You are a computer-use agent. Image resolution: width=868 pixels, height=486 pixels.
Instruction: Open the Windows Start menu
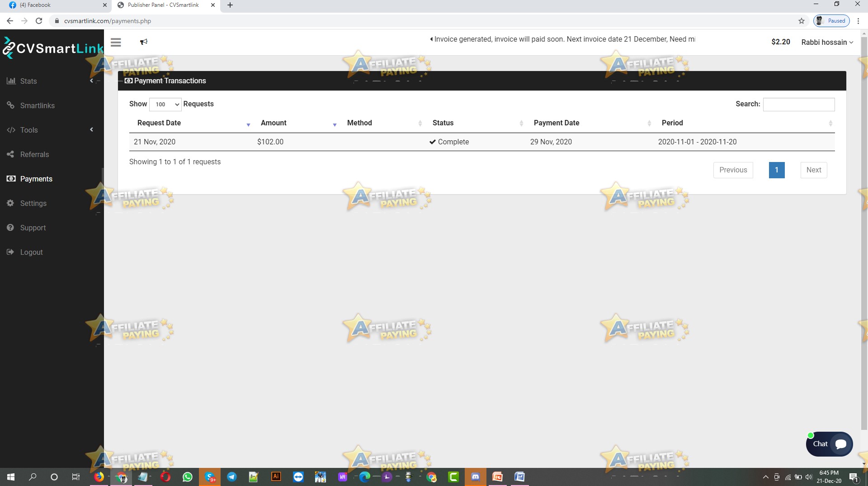(11, 477)
